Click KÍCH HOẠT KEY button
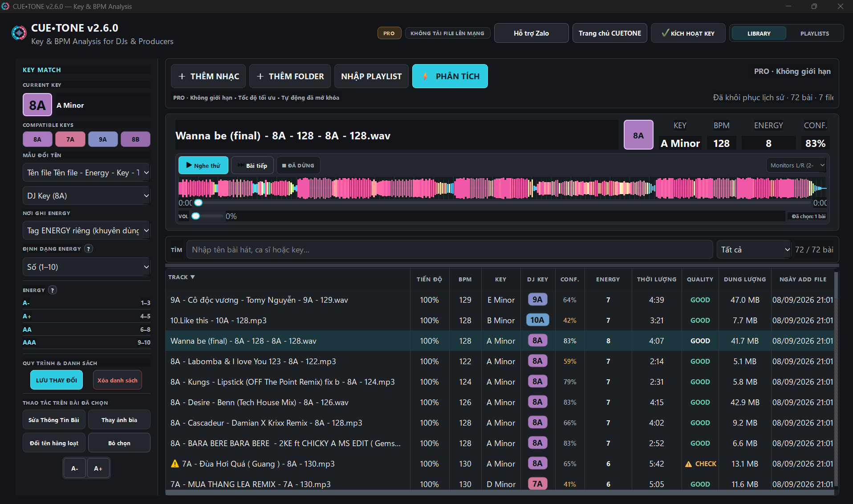Screen dimensions: 853x504 [x=688, y=33]
